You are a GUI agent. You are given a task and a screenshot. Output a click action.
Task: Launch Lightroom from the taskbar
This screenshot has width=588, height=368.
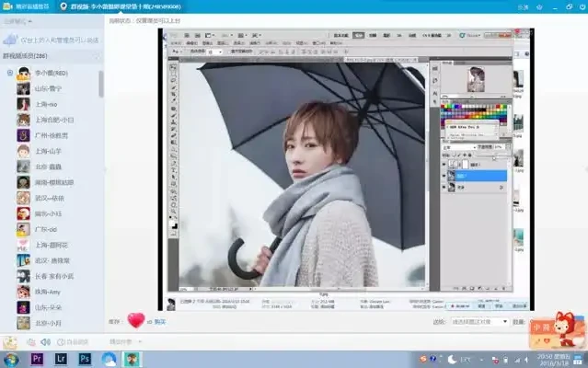(x=61, y=359)
